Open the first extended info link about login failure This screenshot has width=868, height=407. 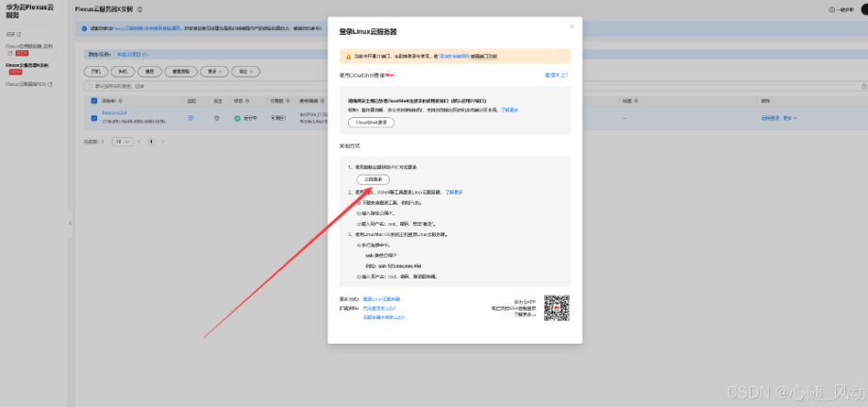(x=379, y=308)
